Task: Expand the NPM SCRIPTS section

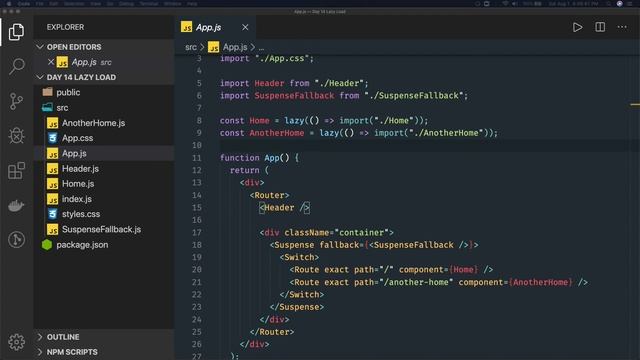Action: [x=104, y=352]
